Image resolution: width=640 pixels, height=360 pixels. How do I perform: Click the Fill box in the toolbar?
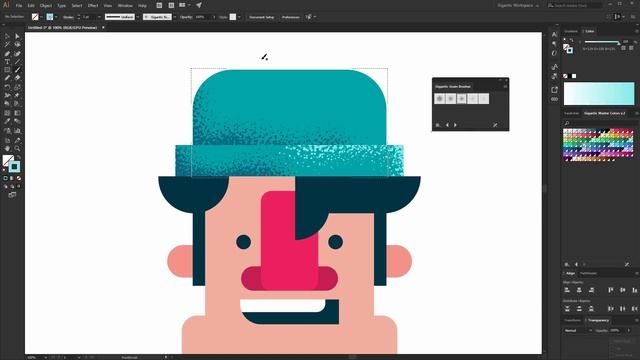pyautogui.click(x=8, y=160)
